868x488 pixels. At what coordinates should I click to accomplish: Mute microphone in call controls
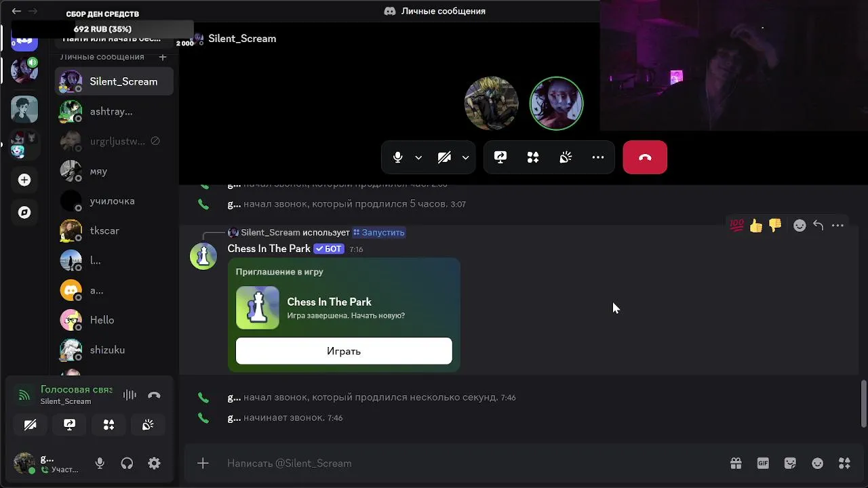(x=398, y=157)
